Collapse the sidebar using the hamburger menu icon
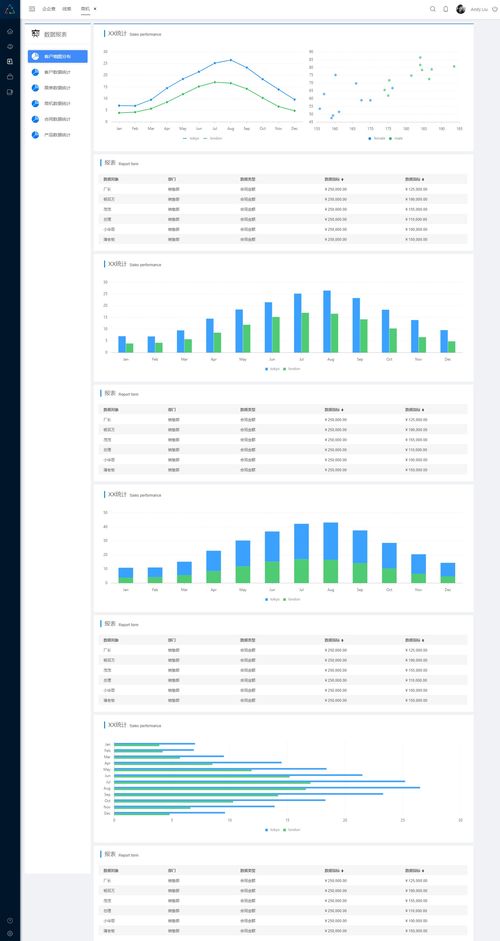Image resolution: width=500 pixels, height=941 pixels. [32, 9]
